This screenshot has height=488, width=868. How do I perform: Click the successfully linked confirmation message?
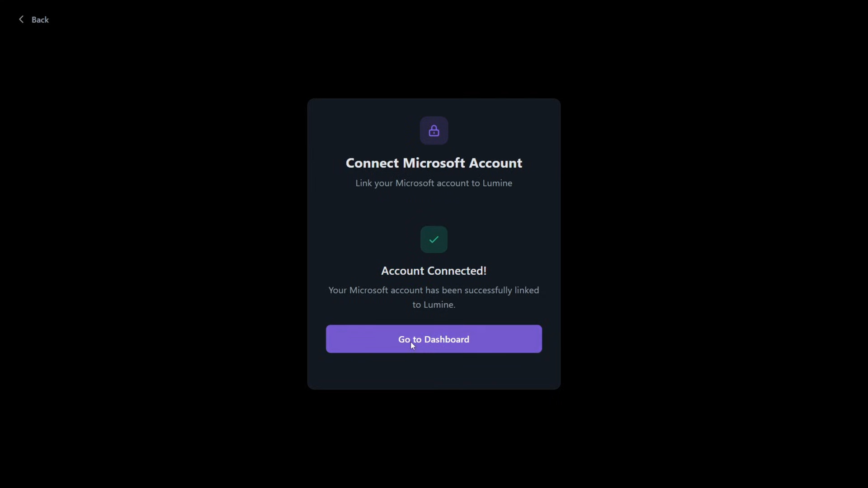[x=434, y=297]
